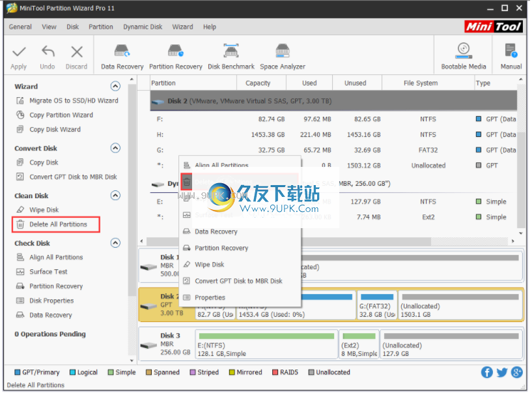Select Wipe Disk in sidebar
The width and height of the screenshot is (532, 395).
tap(44, 210)
